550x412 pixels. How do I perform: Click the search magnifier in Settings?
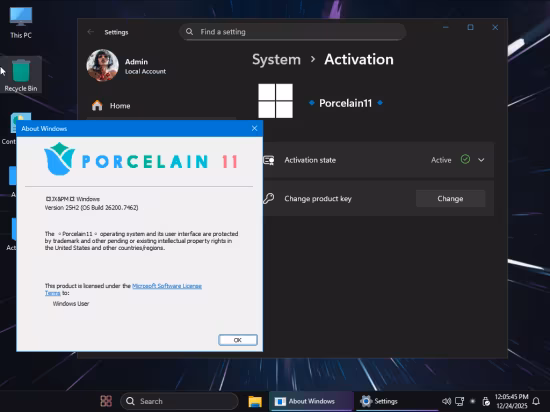pos(189,32)
